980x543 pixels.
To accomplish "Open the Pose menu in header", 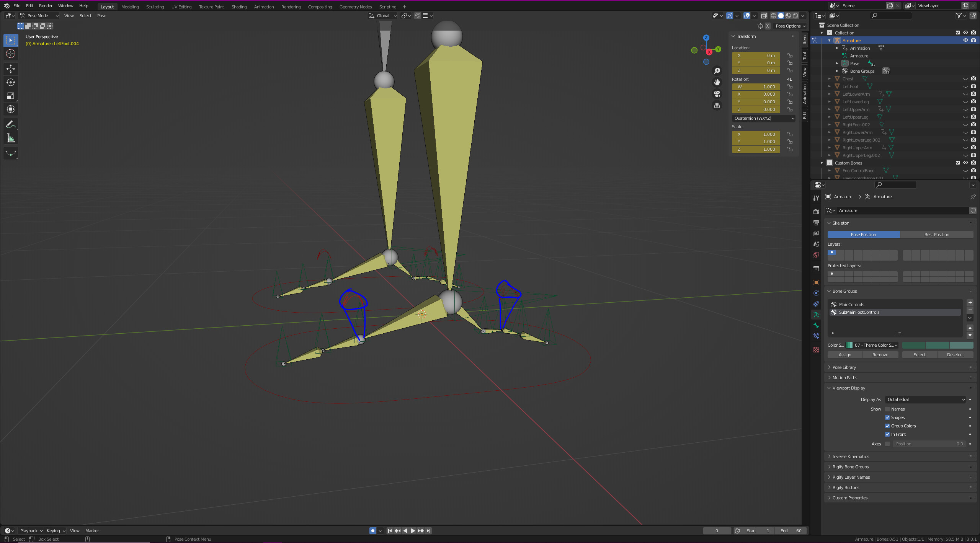I will tap(101, 16).
